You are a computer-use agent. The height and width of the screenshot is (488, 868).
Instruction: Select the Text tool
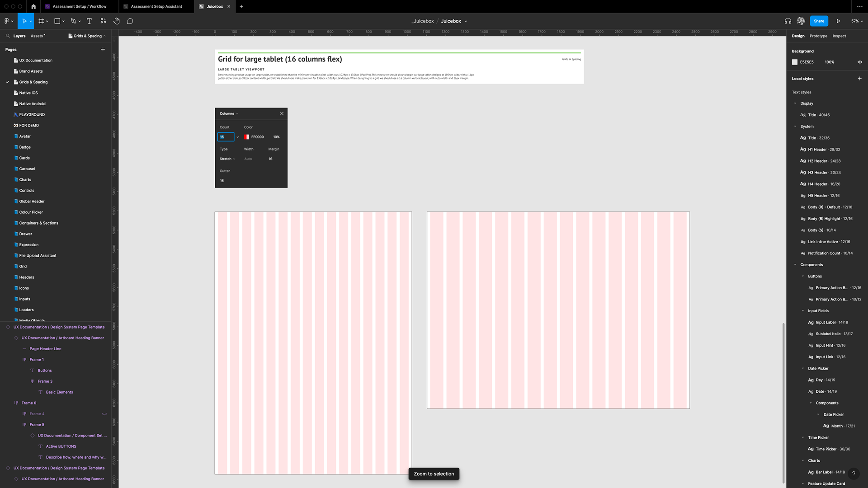click(x=89, y=21)
